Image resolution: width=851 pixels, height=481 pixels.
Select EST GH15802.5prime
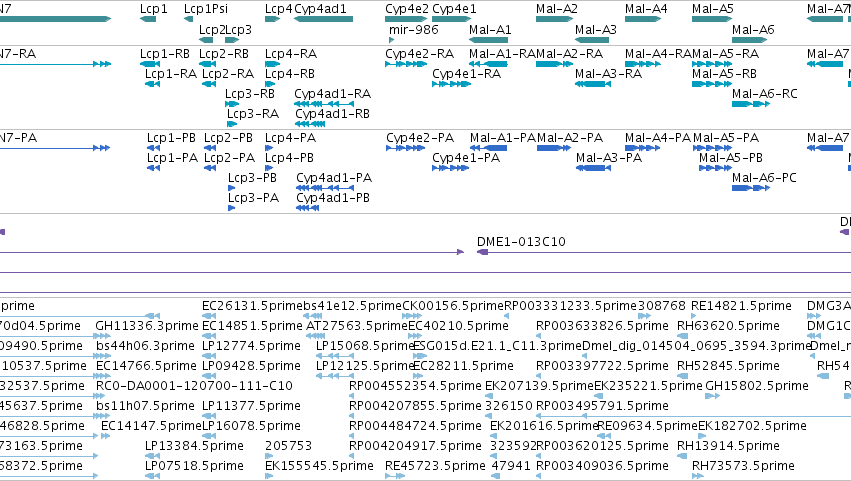[x=712, y=396]
